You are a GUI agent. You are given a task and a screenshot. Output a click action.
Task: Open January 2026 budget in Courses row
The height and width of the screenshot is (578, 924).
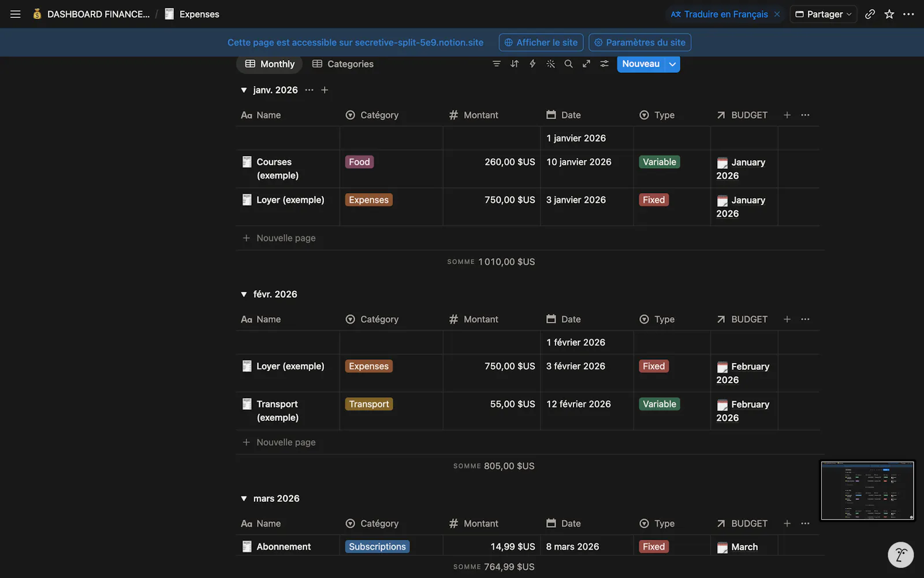pyautogui.click(x=741, y=169)
